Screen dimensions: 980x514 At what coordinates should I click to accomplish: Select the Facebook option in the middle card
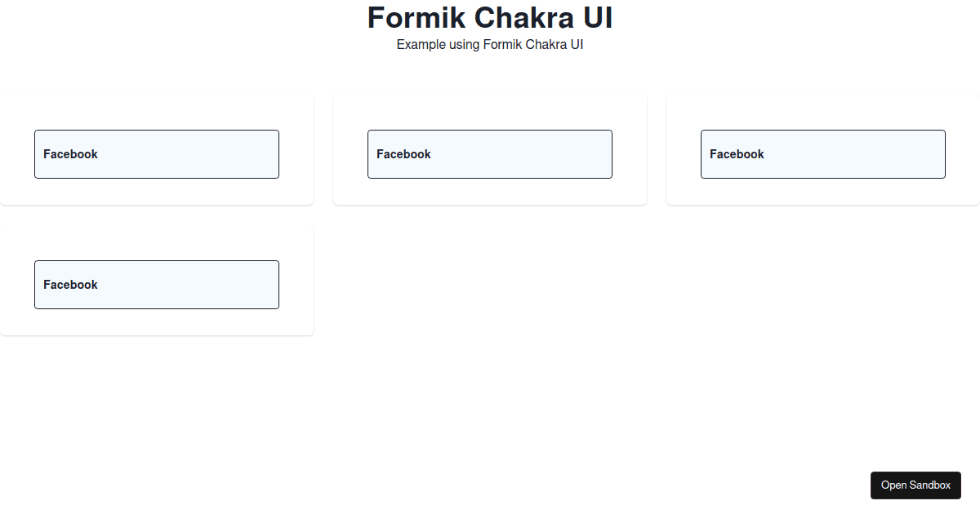(x=490, y=154)
